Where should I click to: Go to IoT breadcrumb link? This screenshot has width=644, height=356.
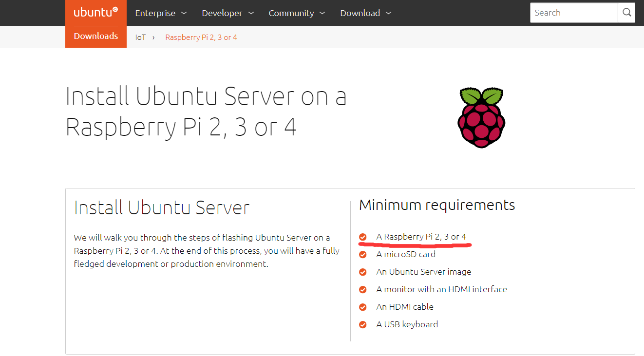[x=140, y=37]
